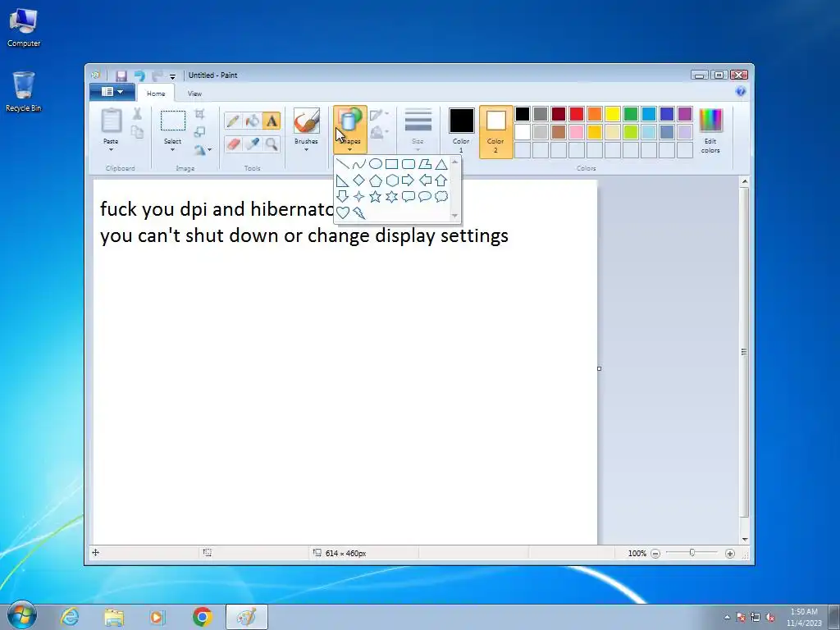Toggle Color 2 as the active color
The image size is (840, 630).
pos(495,131)
